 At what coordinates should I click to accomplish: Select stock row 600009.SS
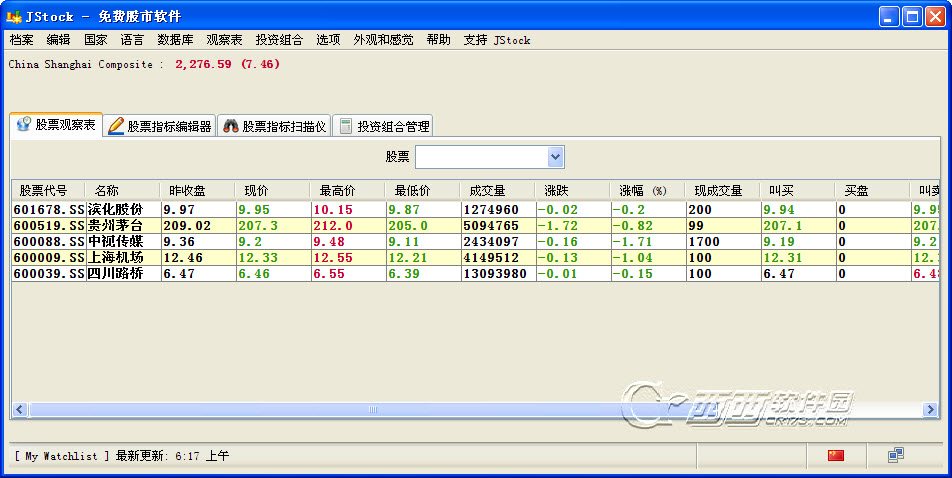click(475, 258)
